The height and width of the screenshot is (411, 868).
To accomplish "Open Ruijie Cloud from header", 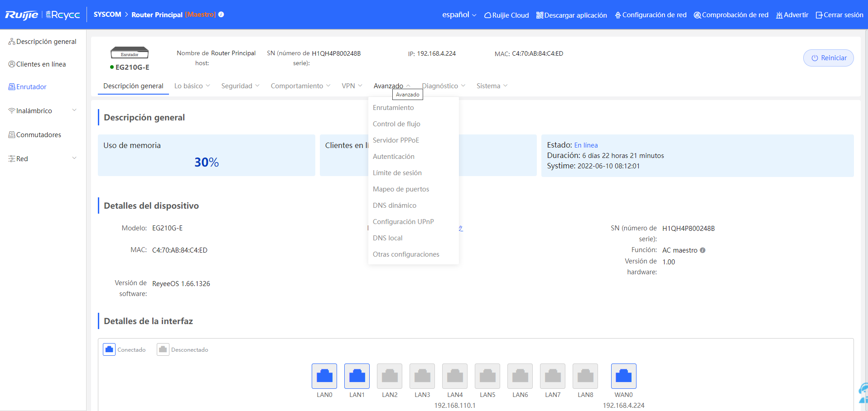I will click(506, 15).
